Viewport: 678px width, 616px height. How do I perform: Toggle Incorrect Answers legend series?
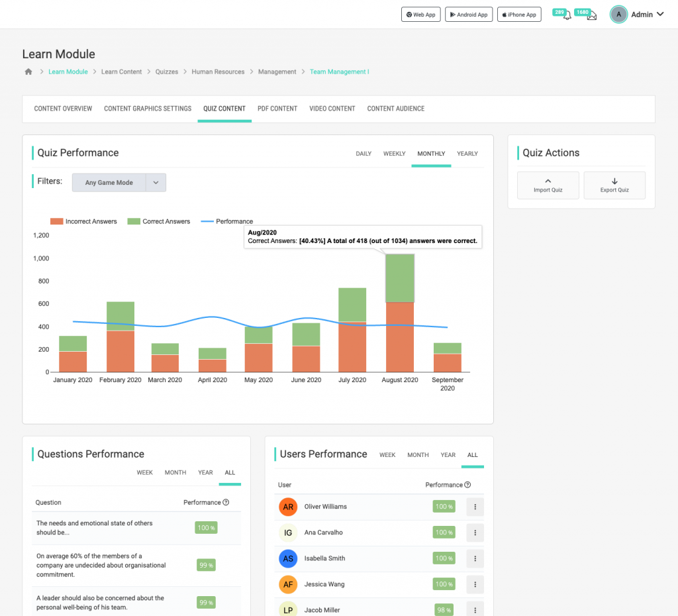[84, 221]
